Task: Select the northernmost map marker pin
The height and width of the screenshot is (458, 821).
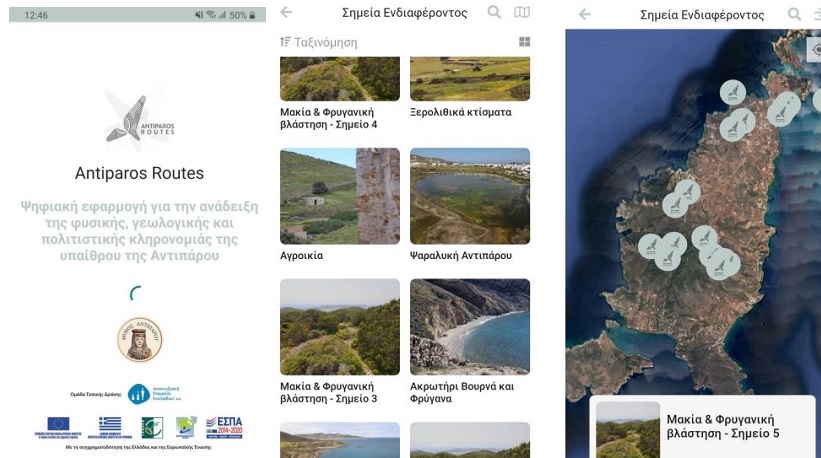Action: [733, 93]
